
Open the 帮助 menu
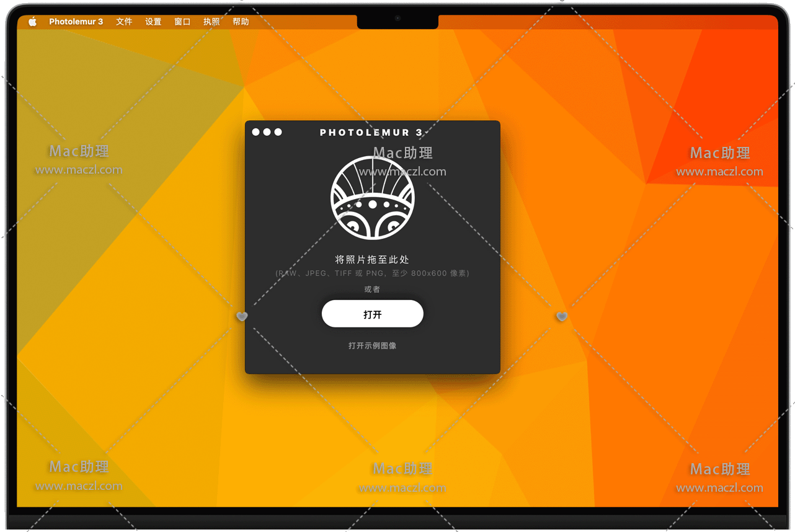(x=241, y=22)
